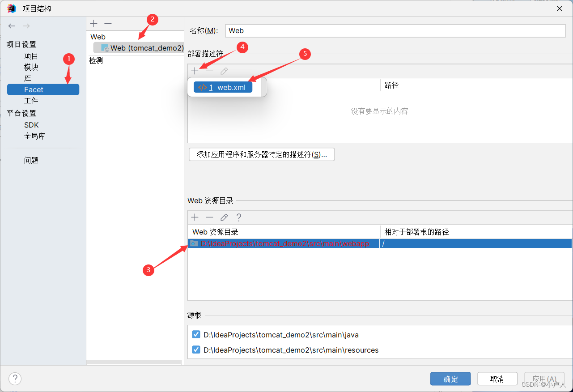Select web.xml from the descriptor popup
Image resolution: width=573 pixels, height=392 pixels.
[223, 87]
